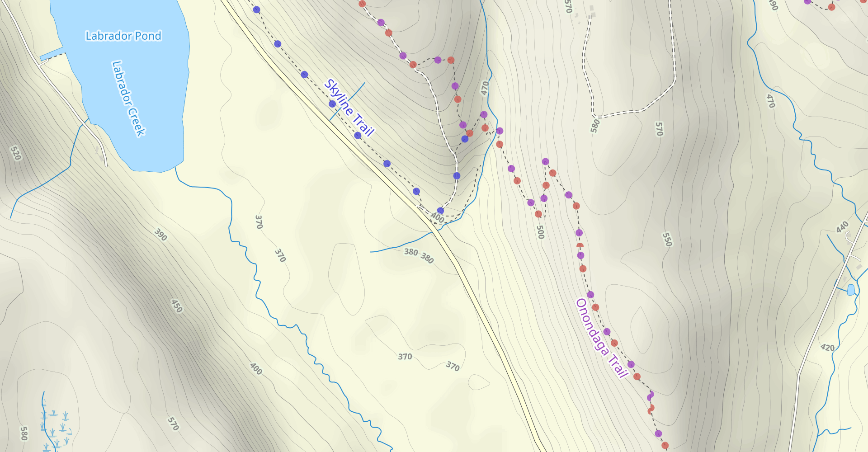Click the 500 contour elevation label

(540, 232)
